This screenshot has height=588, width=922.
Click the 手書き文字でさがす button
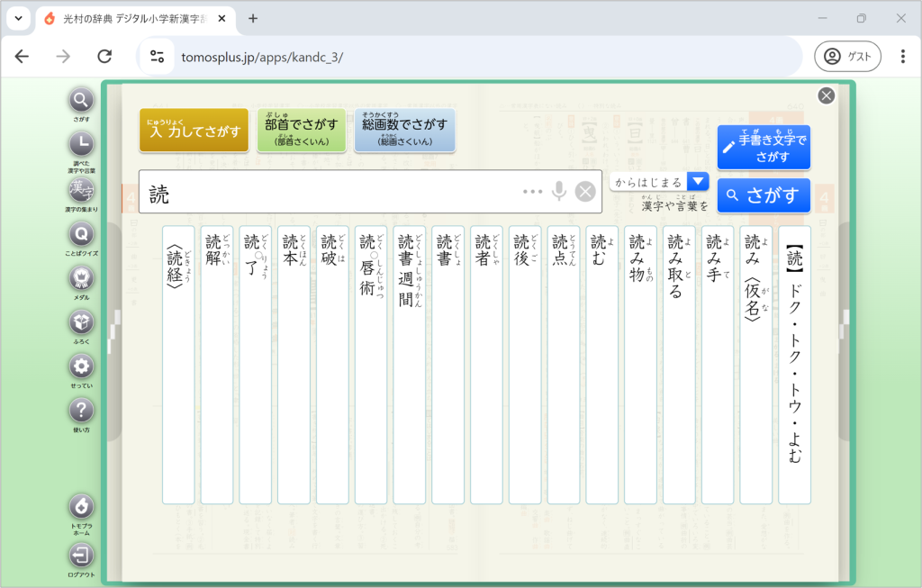[764, 147]
